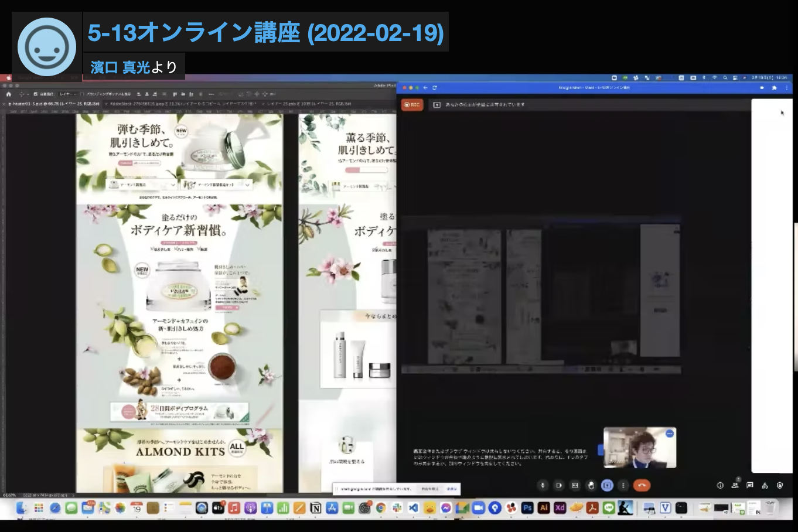Open Acrobat from the Dock
Image resolution: width=798 pixels, height=532 pixels.
coord(592,508)
